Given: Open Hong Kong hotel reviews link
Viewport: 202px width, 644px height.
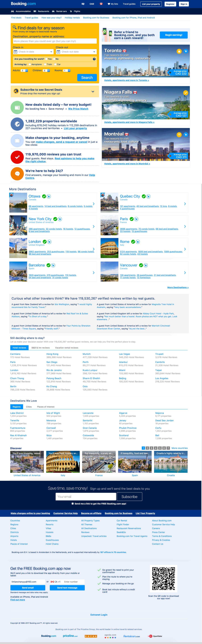Looking at the screenshot, I should [52, 354].
